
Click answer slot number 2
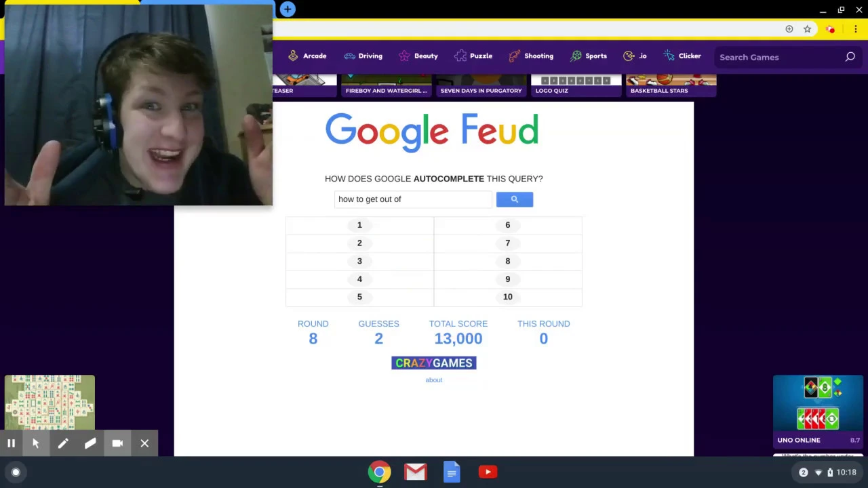coord(359,243)
